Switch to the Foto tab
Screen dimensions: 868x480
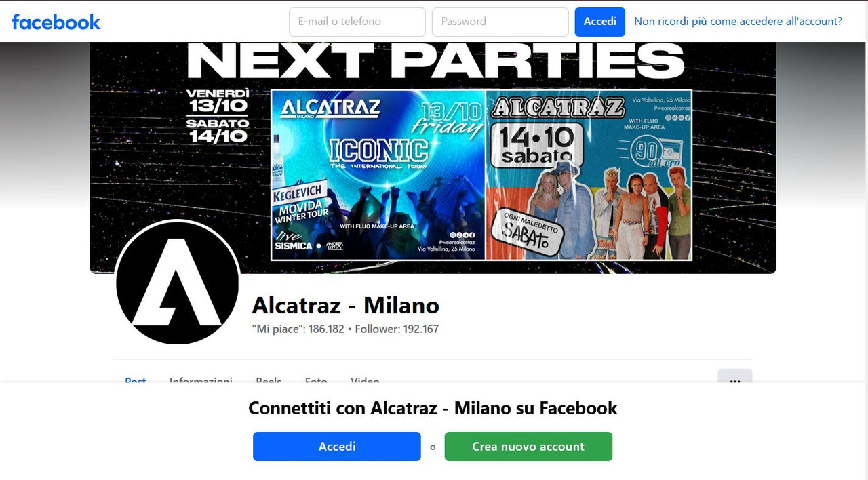point(316,380)
